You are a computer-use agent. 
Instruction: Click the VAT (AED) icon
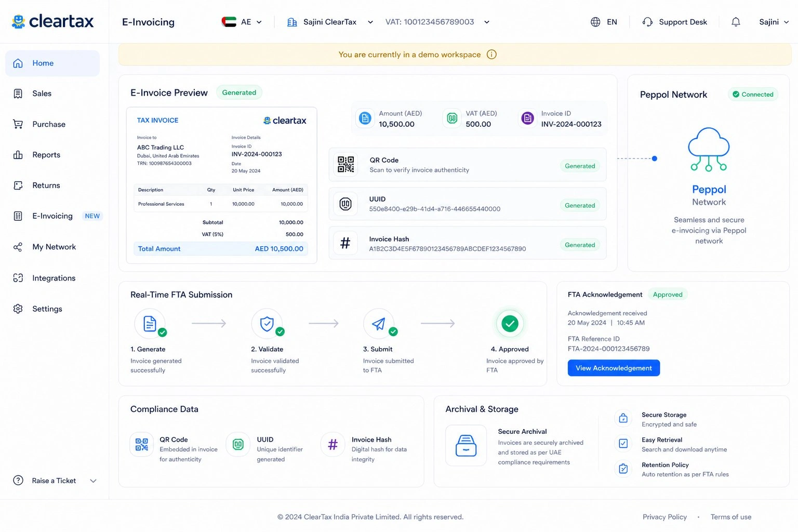coord(452,118)
